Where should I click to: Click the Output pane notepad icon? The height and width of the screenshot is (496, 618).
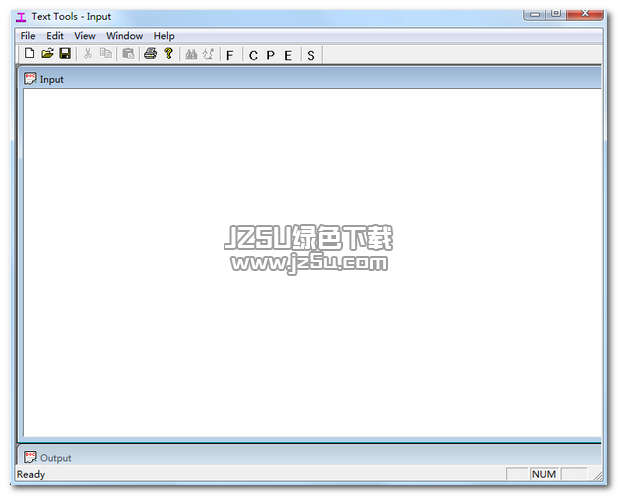30,457
